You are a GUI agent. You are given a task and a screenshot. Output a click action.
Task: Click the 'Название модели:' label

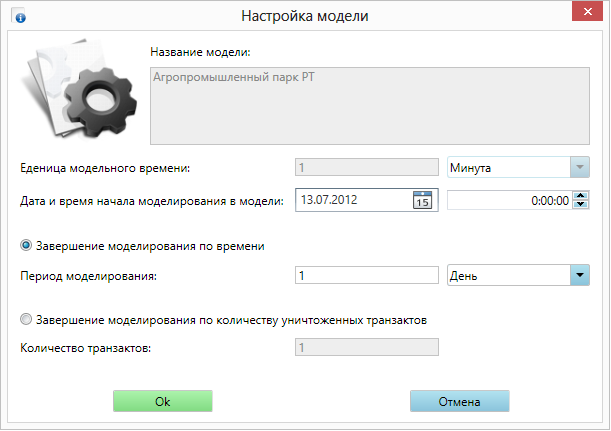(x=200, y=52)
